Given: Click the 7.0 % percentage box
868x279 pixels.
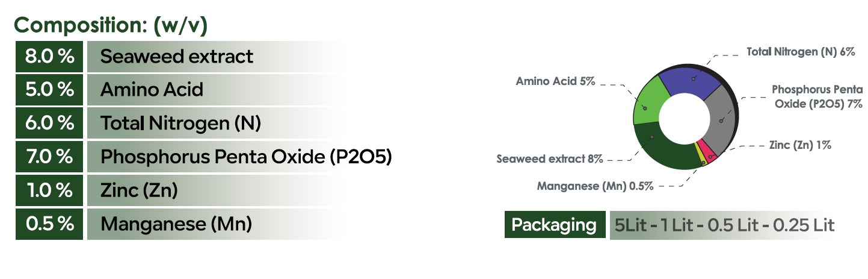Looking at the screenshot, I should 49,157.
